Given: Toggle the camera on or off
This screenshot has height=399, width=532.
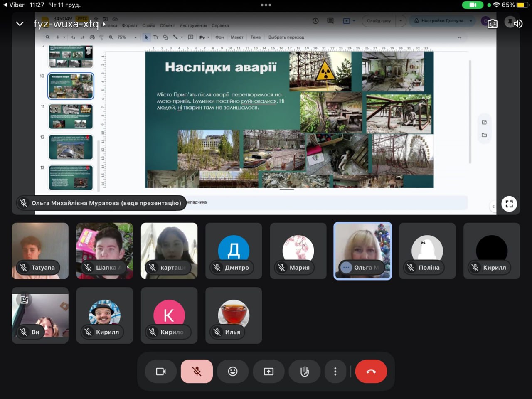Looking at the screenshot, I should click(x=161, y=371).
